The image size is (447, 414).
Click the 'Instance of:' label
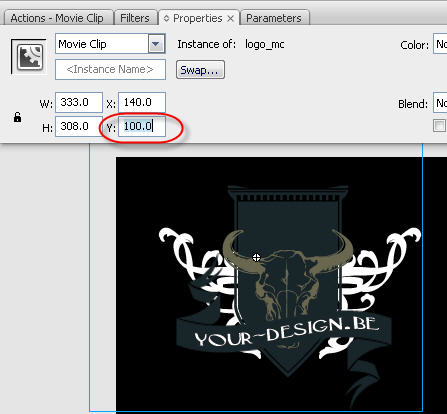206,44
